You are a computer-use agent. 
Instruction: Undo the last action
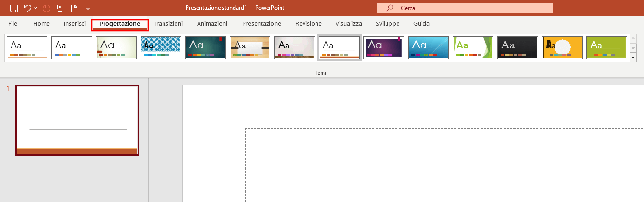(x=28, y=8)
